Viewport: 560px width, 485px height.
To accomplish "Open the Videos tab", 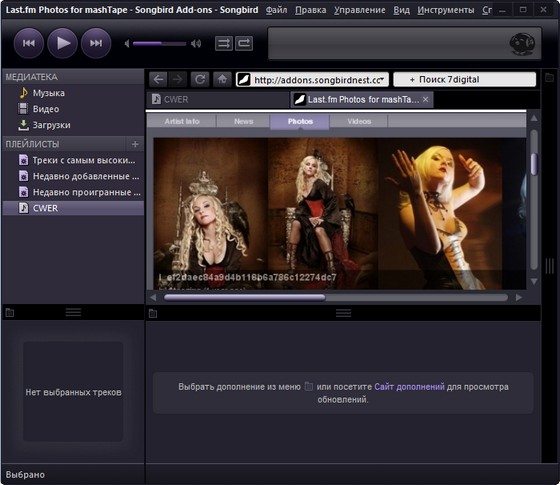I will [359, 121].
